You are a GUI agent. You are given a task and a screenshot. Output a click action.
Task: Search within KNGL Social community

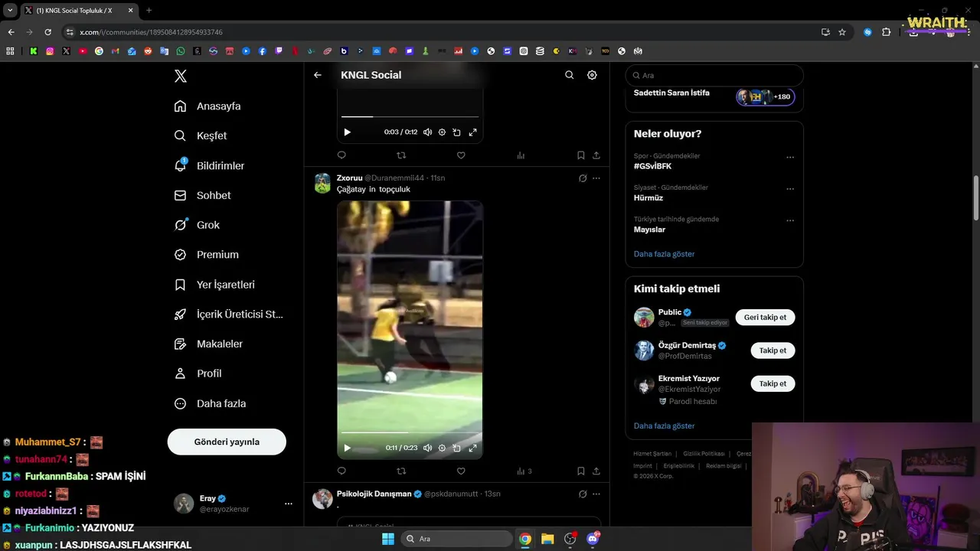click(x=569, y=75)
